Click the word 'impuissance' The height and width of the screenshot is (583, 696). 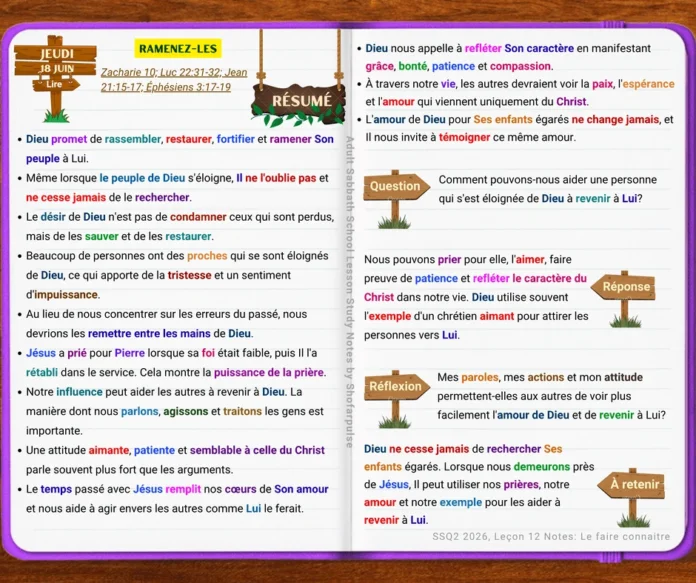point(66,295)
